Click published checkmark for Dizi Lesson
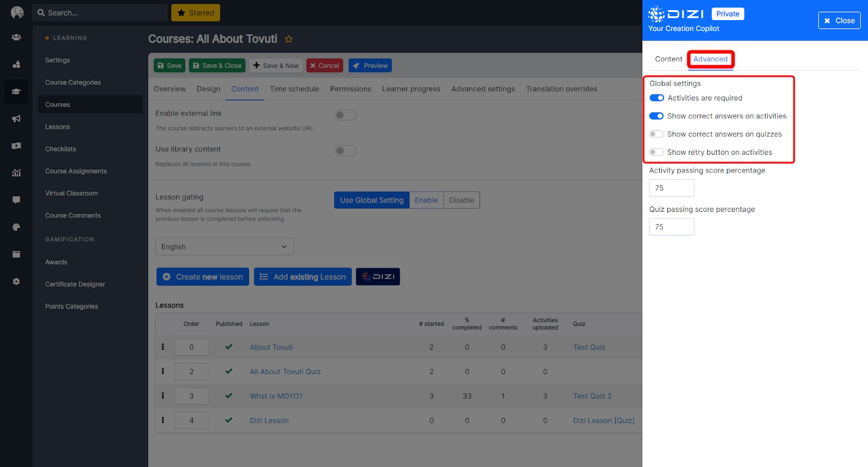The image size is (868, 467). pyautogui.click(x=229, y=420)
